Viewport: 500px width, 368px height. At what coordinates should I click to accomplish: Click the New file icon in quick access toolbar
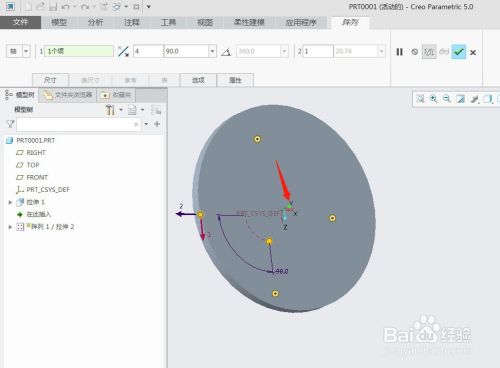point(29,7)
